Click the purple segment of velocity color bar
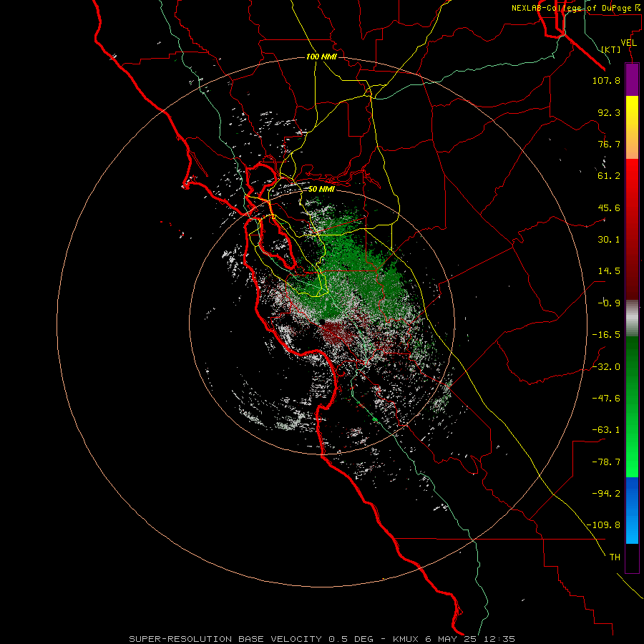This screenshot has height=644, width=644. (x=632, y=79)
